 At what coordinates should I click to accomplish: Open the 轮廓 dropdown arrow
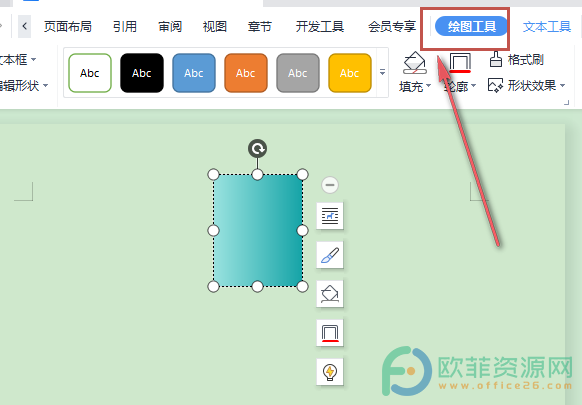474,86
